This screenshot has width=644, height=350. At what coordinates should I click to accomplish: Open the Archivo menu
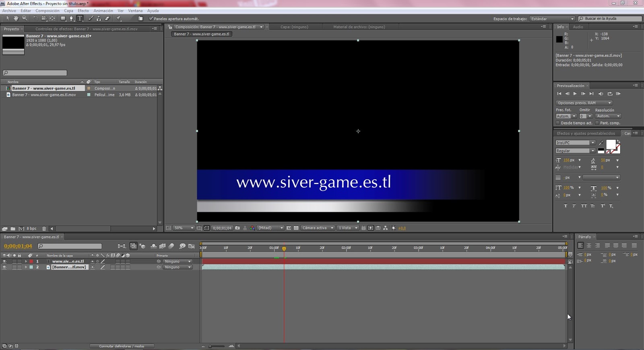click(9, 11)
